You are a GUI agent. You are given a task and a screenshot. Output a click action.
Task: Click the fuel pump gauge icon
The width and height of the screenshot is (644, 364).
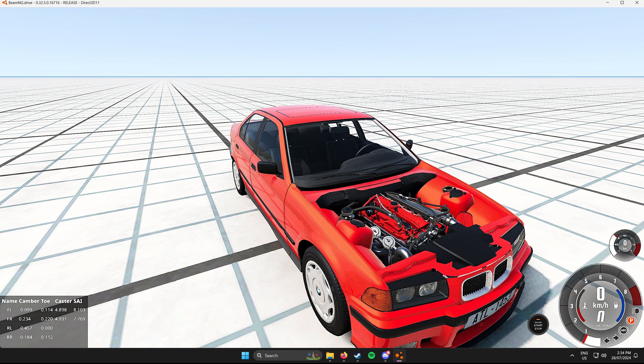616,306
